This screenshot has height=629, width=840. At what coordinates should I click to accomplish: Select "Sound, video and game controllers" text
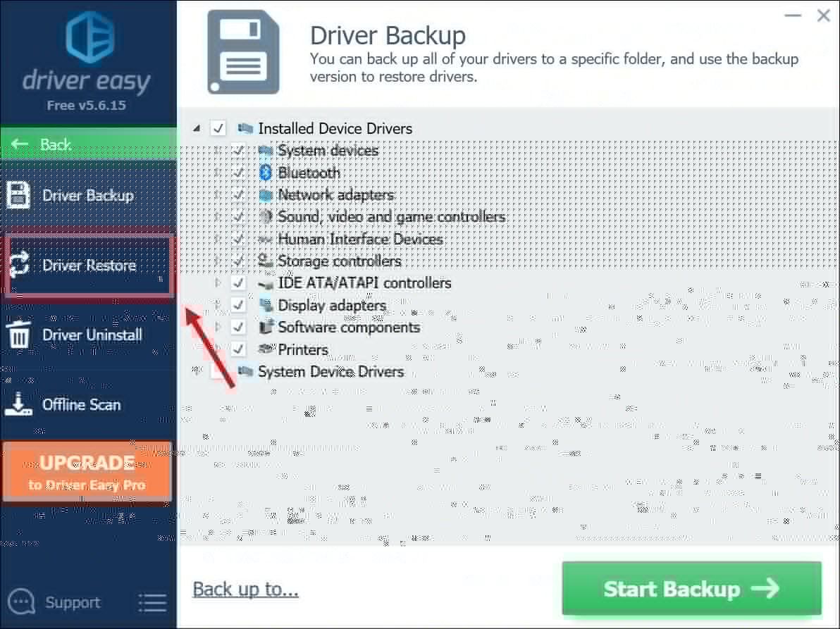pyautogui.click(x=392, y=216)
